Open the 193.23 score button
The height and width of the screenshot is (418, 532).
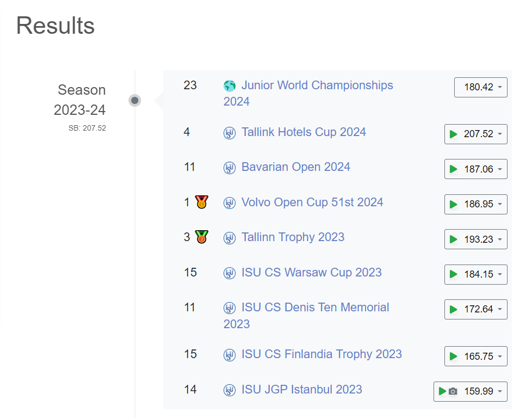476,239
